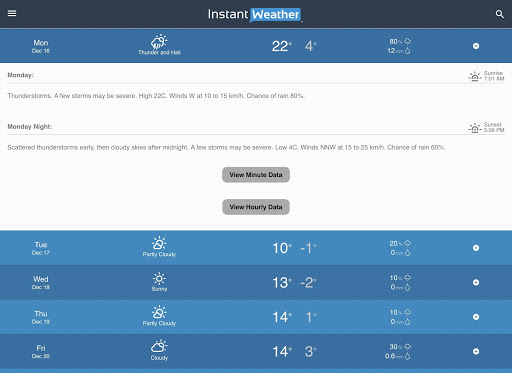Expand the Wed Dec 18 row circle

pos(476,282)
